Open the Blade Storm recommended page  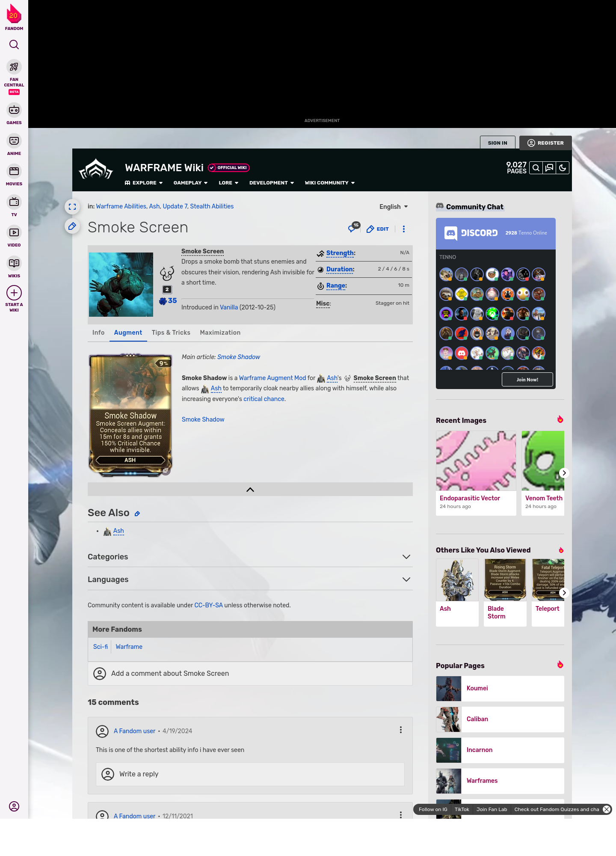point(505,593)
